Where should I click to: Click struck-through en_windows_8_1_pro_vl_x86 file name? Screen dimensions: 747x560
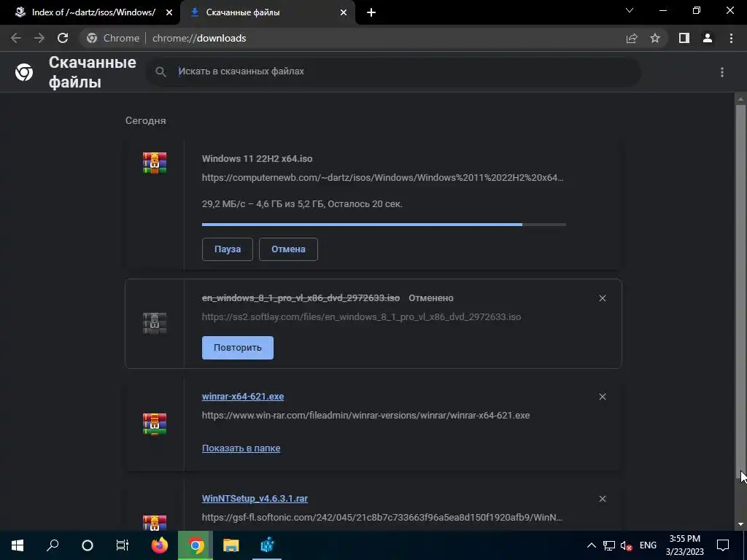pyautogui.click(x=301, y=298)
